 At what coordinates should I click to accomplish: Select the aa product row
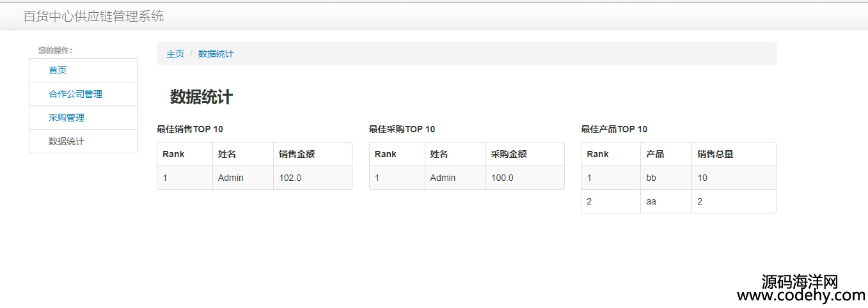[x=679, y=201]
